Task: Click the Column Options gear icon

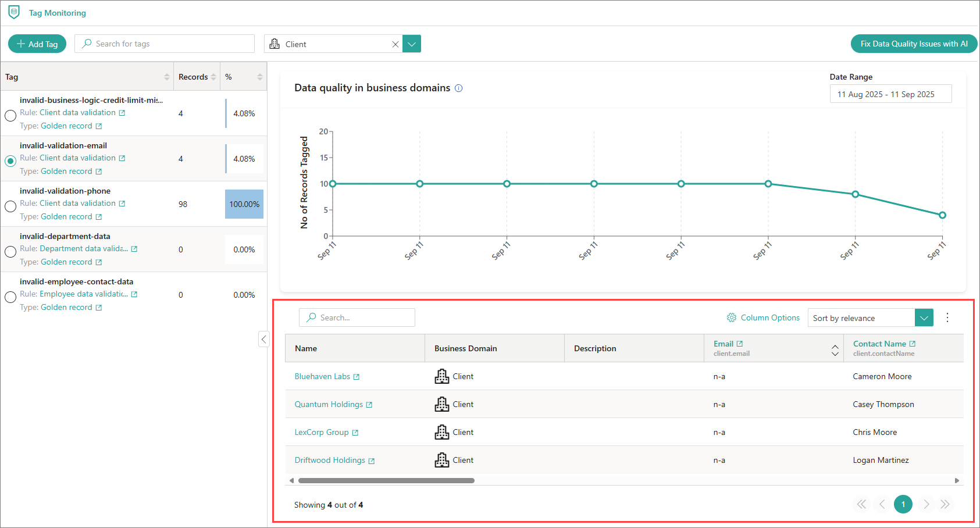Action: (731, 317)
